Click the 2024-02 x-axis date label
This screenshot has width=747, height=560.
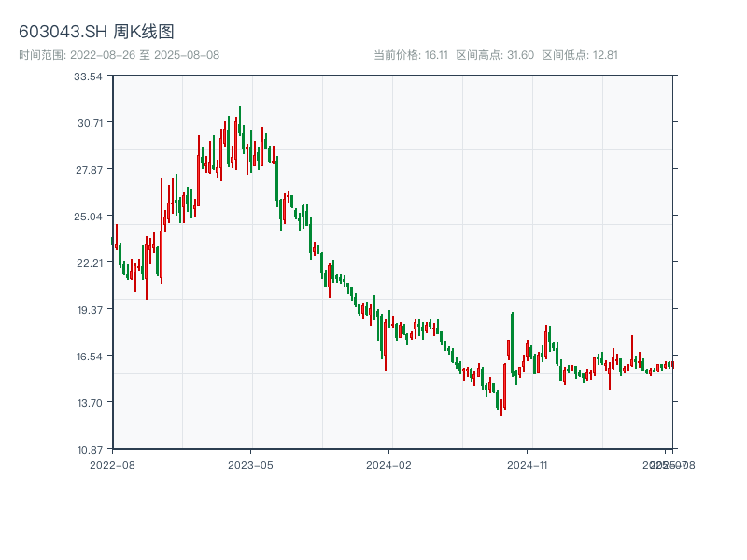point(389,464)
